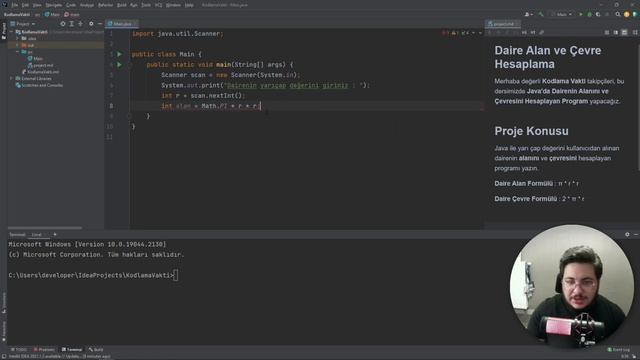Image resolution: width=640 pixels, height=360 pixels.
Task: Open the View menu
Action: click(37, 5)
